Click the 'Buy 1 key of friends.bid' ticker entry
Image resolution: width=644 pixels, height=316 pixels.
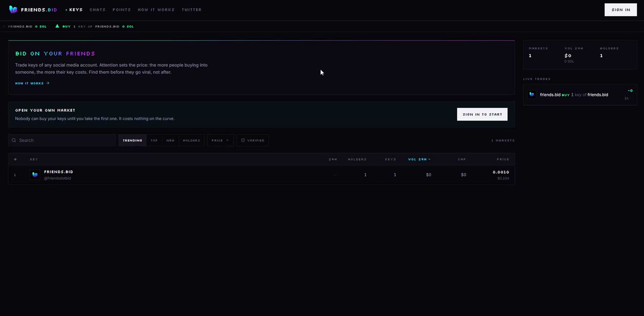(x=94, y=26)
